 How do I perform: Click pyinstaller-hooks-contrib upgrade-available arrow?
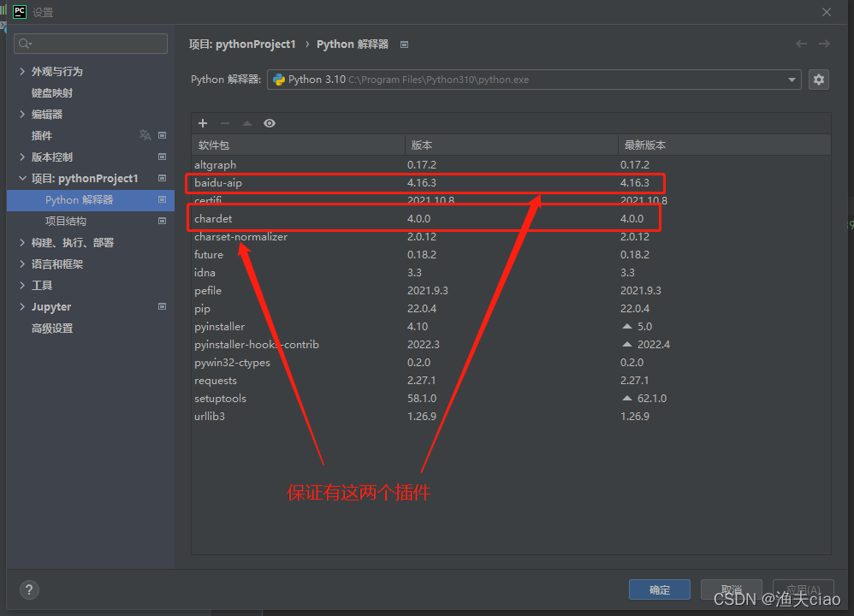627,344
